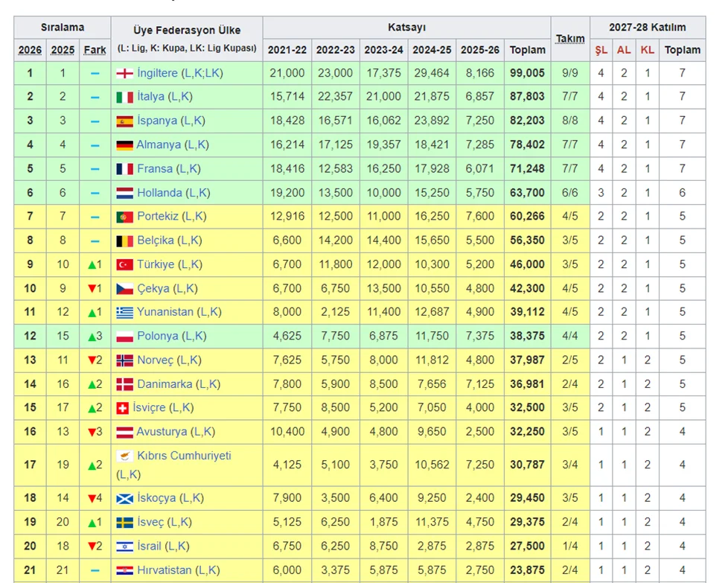Click the Fark column header
Image resolution: width=728 pixels, height=583 pixels.
click(95, 50)
